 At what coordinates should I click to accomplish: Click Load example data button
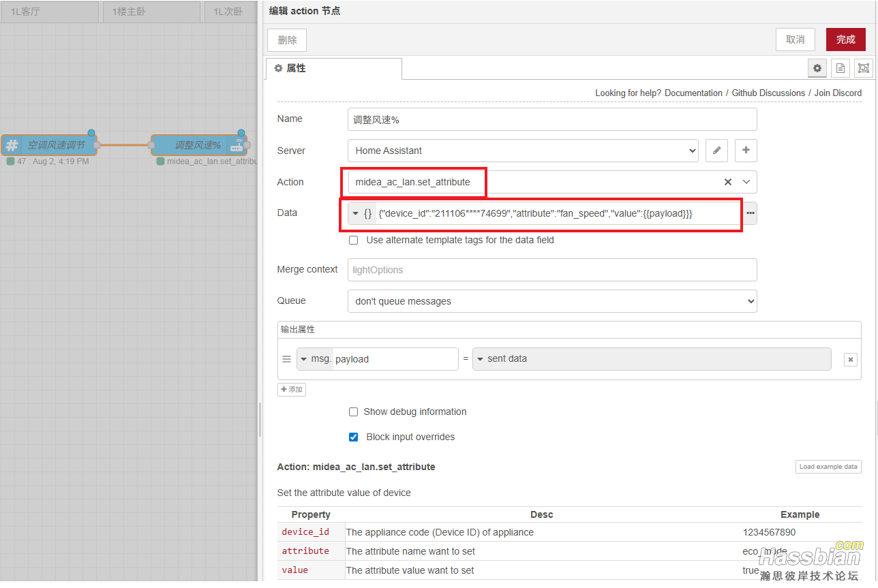click(x=828, y=467)
